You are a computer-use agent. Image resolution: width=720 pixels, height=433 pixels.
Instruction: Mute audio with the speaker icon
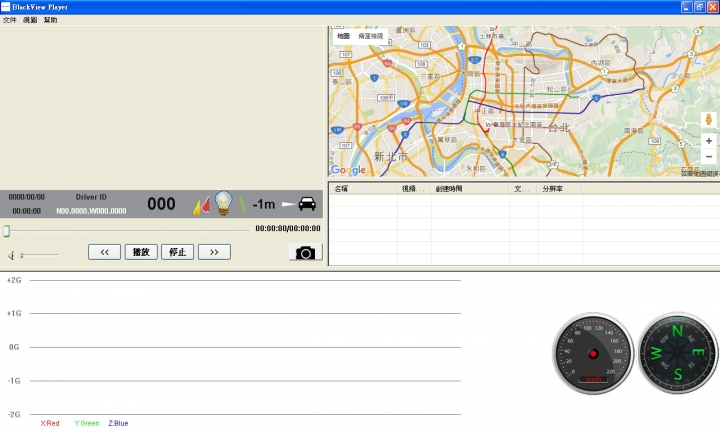(11, 255)
